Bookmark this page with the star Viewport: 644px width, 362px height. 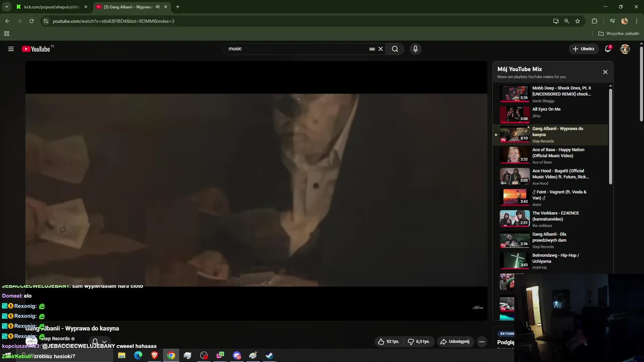[578, 21]
